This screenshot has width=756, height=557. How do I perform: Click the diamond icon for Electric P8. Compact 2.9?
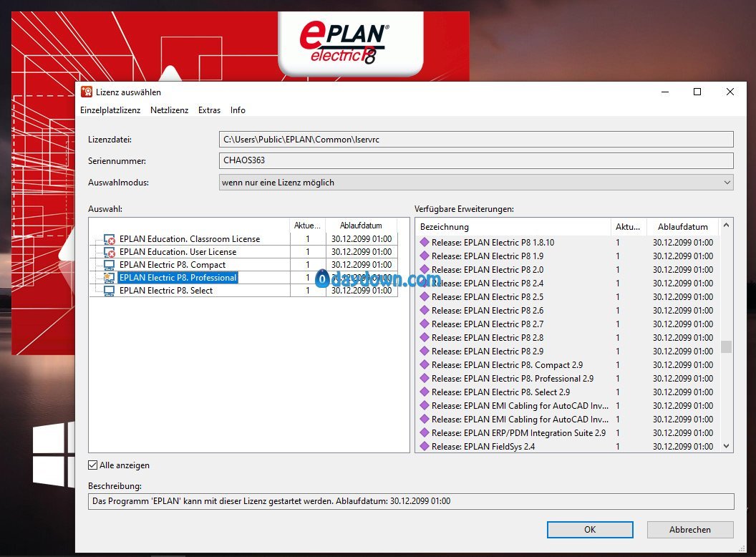tap(425, 364)
